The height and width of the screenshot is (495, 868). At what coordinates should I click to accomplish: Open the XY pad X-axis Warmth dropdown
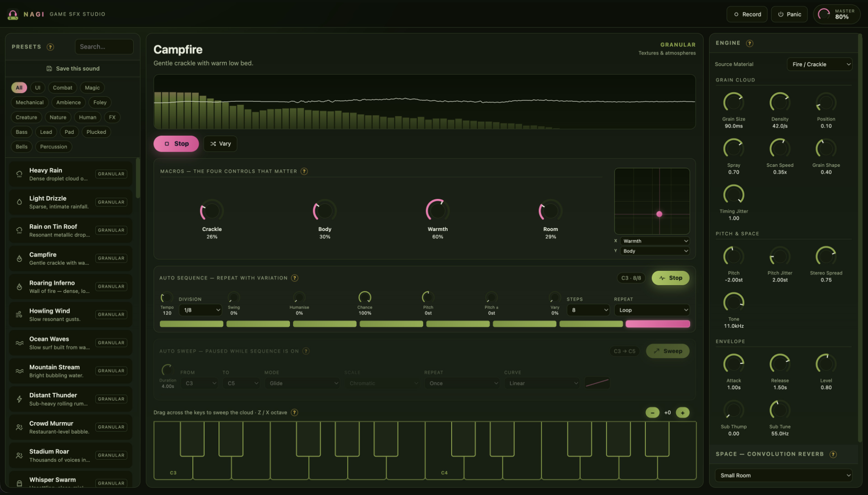[655, 241]
